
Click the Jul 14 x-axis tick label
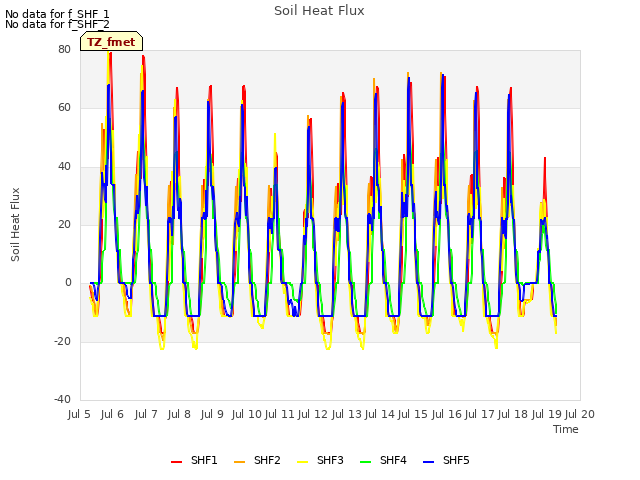tap(380, 414)
